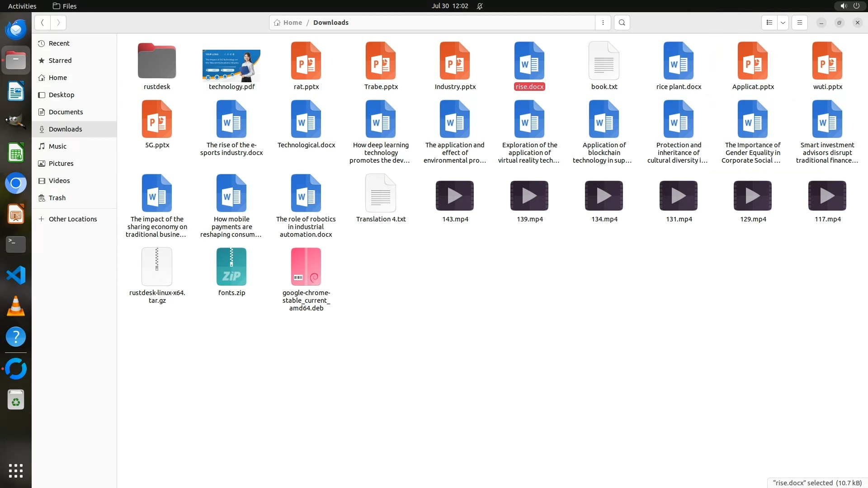Screen dimensions: 868x488
Task: Go back with the left arrow button
Action: [42, 23]
